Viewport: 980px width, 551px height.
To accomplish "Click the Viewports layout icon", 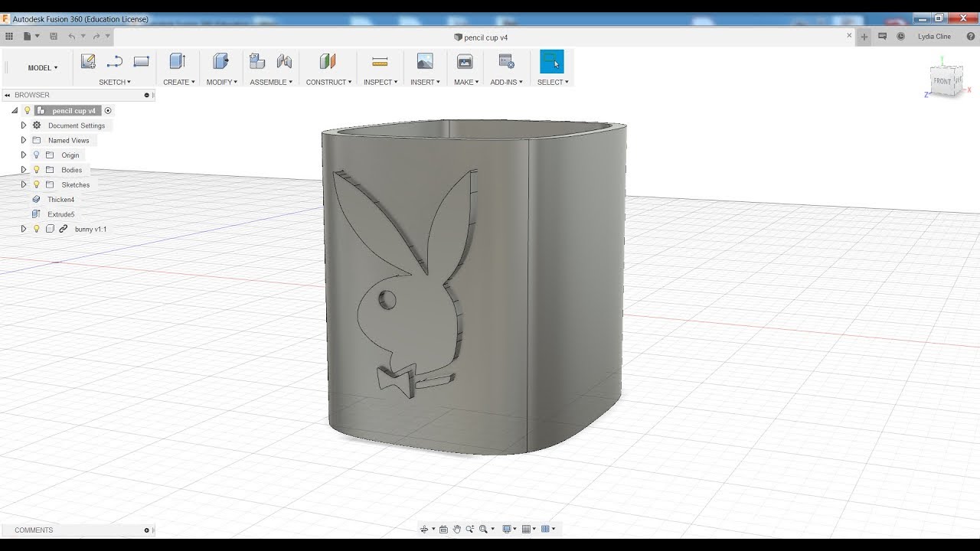I will 546,529.
